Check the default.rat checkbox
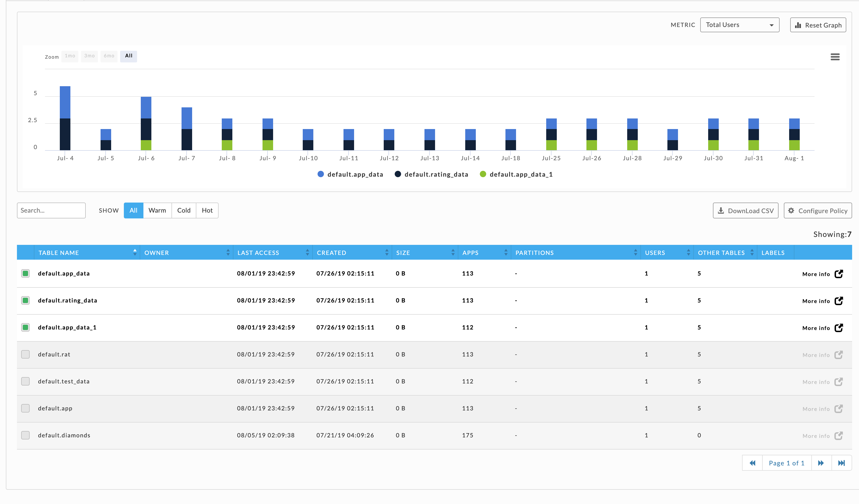This screenshot has width=859, height=504. pyautogui.click(x=25, y=354)
